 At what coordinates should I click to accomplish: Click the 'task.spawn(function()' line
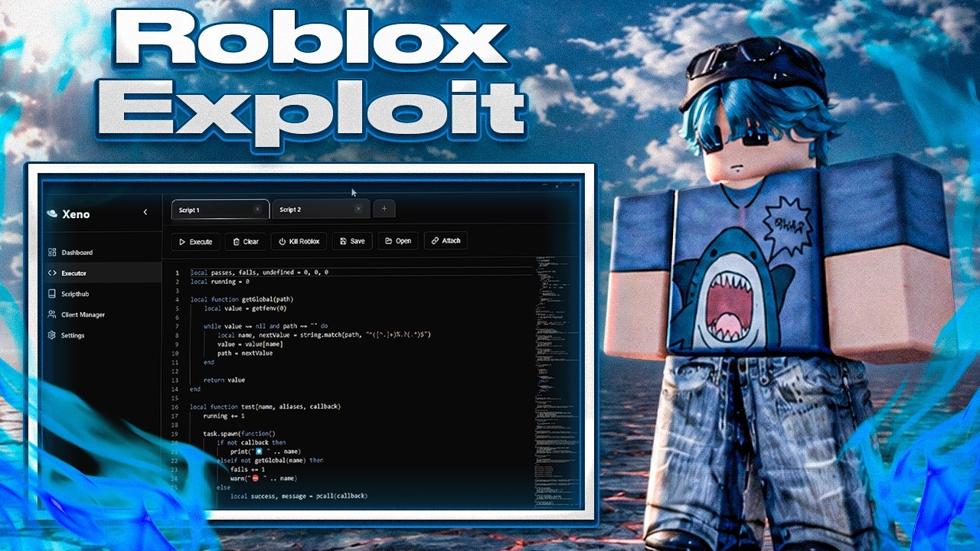[x=239, y=433]
